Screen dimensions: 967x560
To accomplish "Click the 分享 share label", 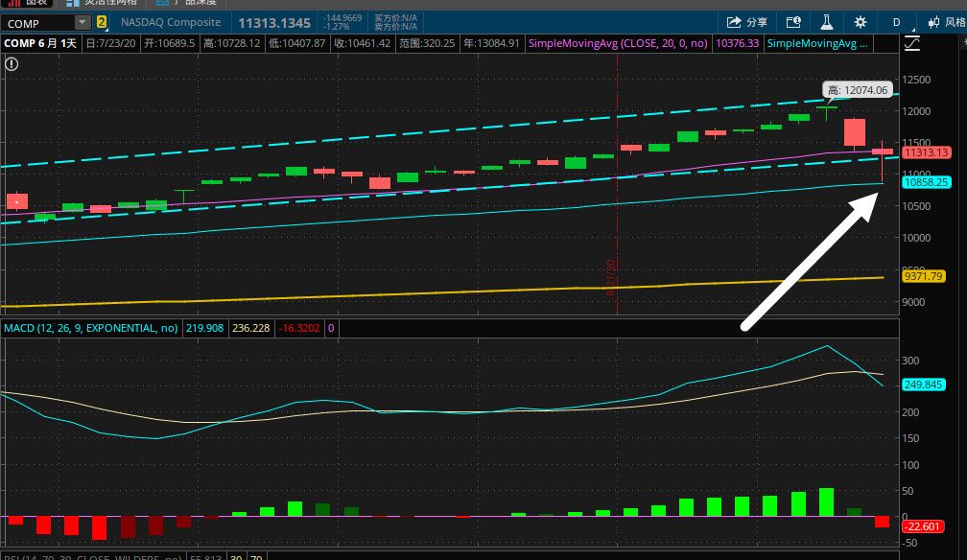I will pos(757,22).
